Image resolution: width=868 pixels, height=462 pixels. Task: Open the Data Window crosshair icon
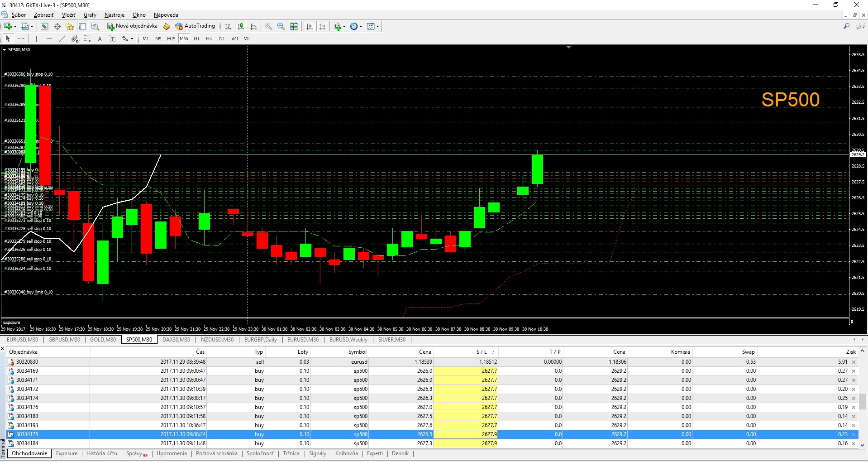pos(57,26)
